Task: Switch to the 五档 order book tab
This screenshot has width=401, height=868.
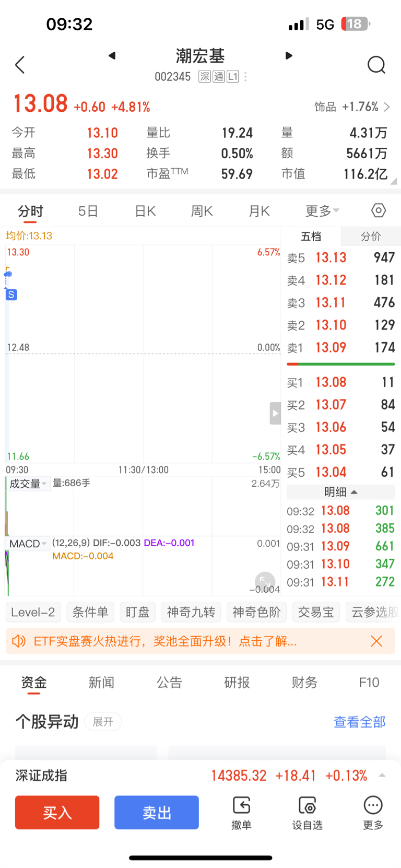Action: [x=311, y=237]
